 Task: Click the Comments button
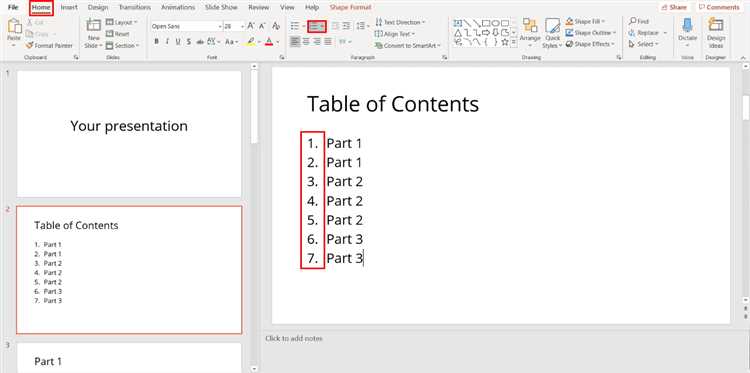click(x=719, y=7)
